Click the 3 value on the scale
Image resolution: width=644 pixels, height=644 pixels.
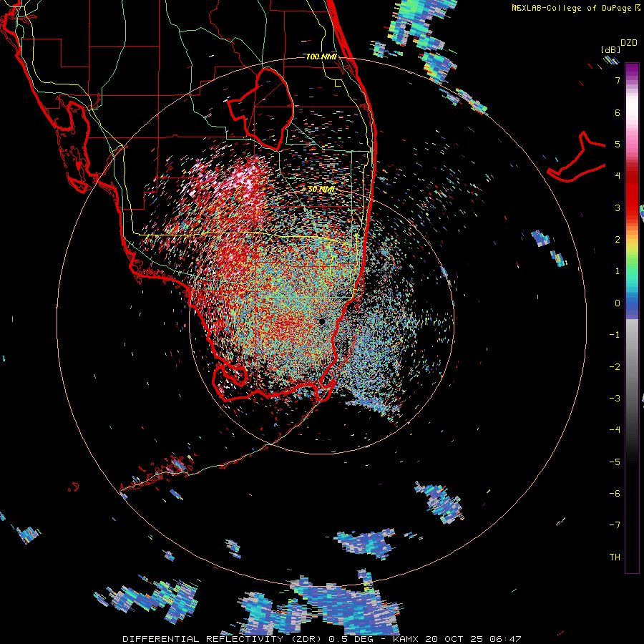(618, 208)
